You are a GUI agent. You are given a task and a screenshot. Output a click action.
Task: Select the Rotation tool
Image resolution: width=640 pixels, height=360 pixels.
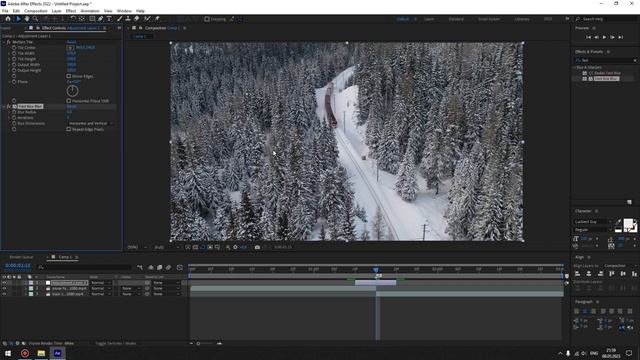[x=73, y=19]
